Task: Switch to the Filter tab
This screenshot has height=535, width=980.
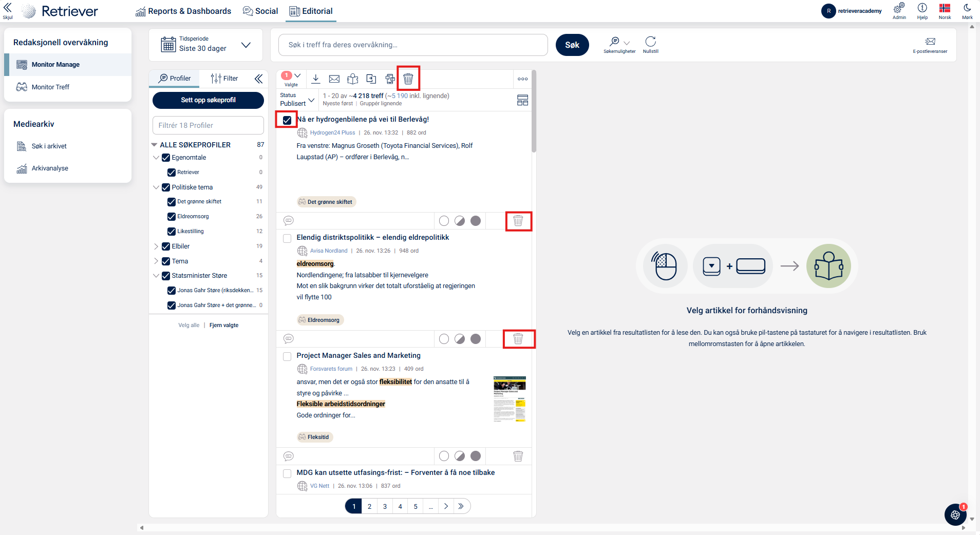Action: click(x=224, y=79)
